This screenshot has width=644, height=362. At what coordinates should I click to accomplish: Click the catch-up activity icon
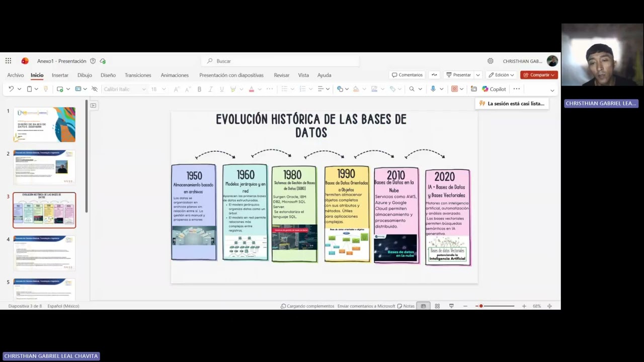[434, 75]
